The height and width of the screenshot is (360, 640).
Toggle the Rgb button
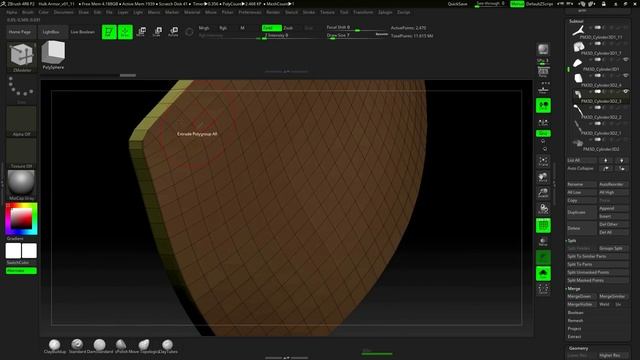pos(223,28)
